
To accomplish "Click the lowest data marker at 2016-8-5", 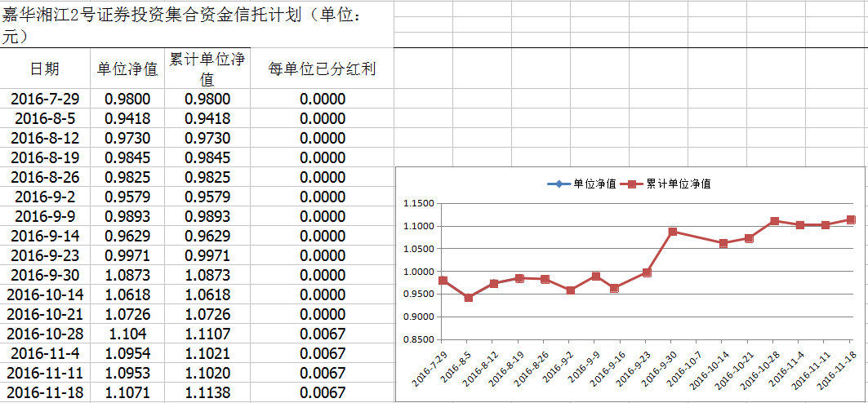I will pos(468,298).
